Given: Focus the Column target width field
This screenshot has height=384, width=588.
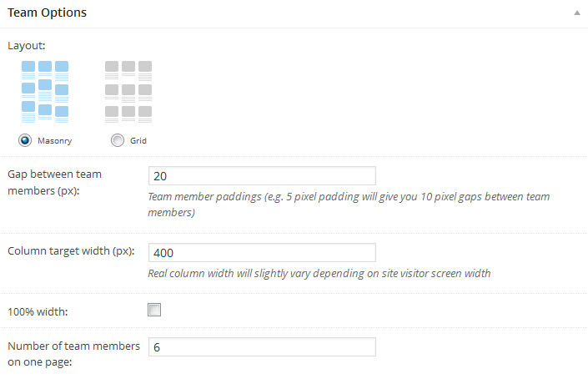Looking at the screenshot, I should coord(262,252).
